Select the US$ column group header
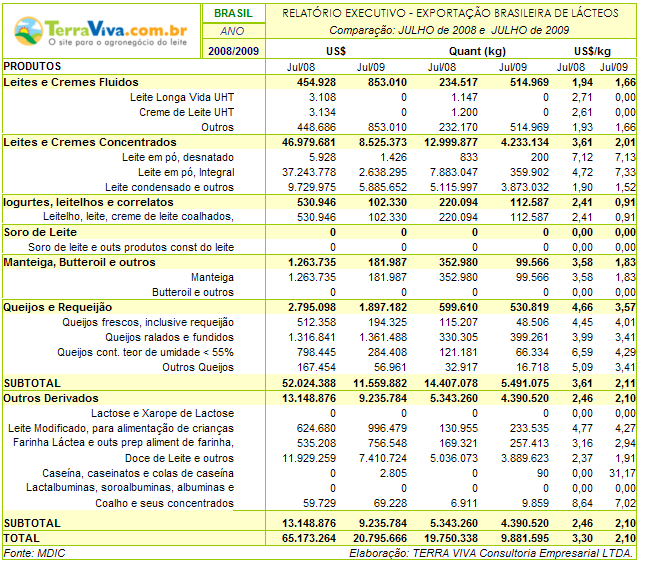The height and width of the screenshot is (565, 645). tap(336, 51)
